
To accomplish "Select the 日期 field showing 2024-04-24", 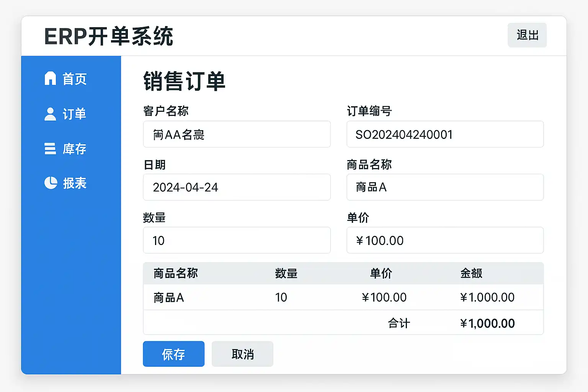I will click(237, 187).
